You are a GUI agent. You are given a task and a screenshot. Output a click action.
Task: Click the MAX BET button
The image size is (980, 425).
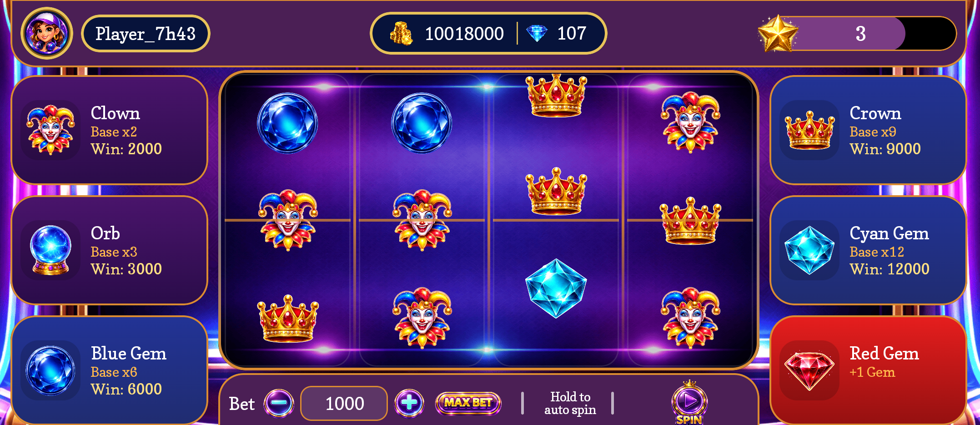[x=468, y=403]
